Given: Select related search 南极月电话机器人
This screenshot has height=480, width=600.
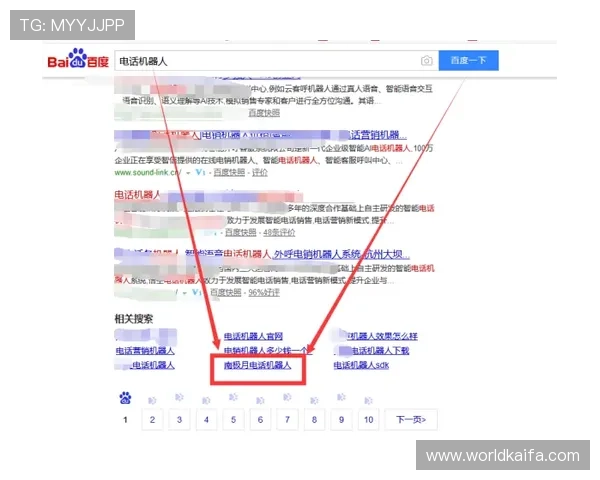Looking at the screenshot, I should point(258,365).
